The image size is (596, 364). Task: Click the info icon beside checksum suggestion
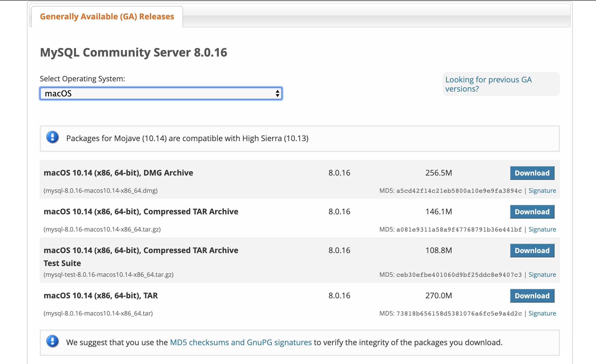(x=52, y=341)
